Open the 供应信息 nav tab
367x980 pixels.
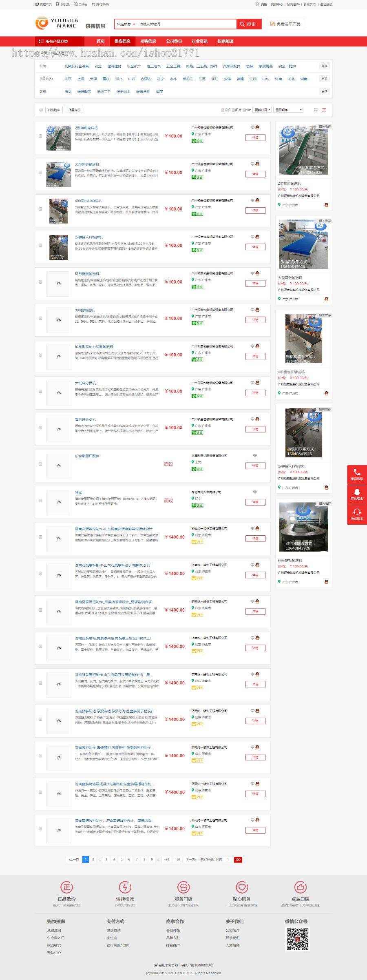click(x=122, y=41)
